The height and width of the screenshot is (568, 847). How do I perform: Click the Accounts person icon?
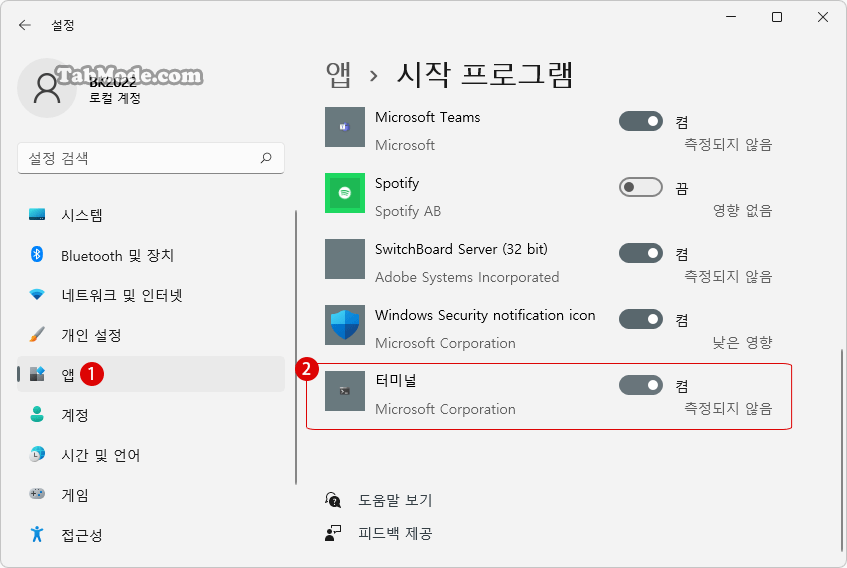pyautogui.click(x=37, y=414)
